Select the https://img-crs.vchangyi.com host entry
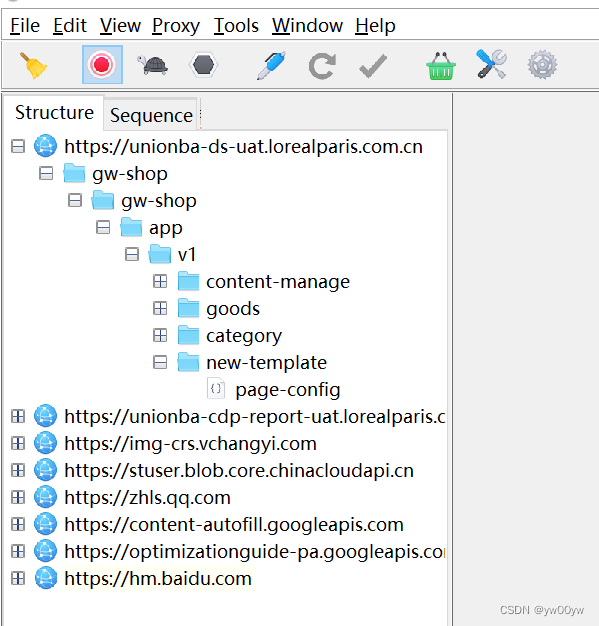The height and width of the screenshot is (626, 599). click(x=190, y=444)
